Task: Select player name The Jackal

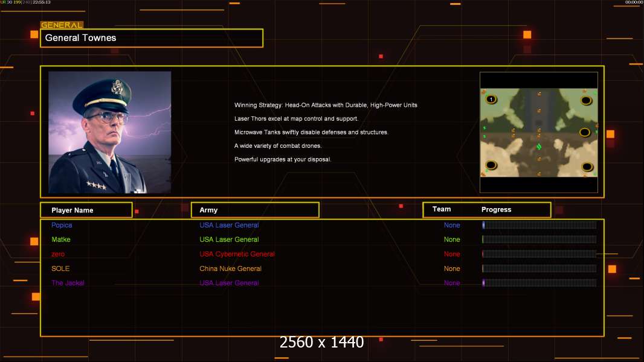Action: click(x=68, y=283)
